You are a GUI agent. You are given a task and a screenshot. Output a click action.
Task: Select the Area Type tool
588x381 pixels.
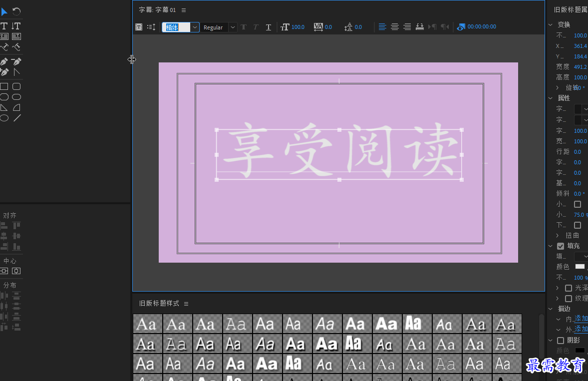click(x=4, y=36)
